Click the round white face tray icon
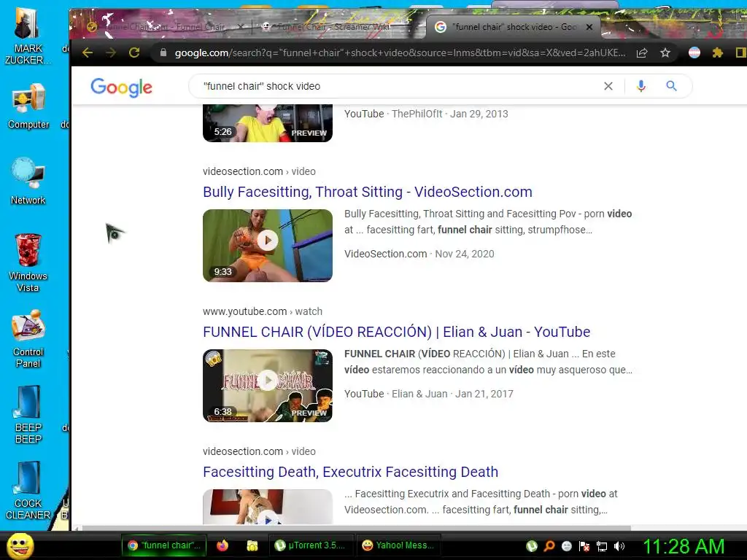 (566, 546)
